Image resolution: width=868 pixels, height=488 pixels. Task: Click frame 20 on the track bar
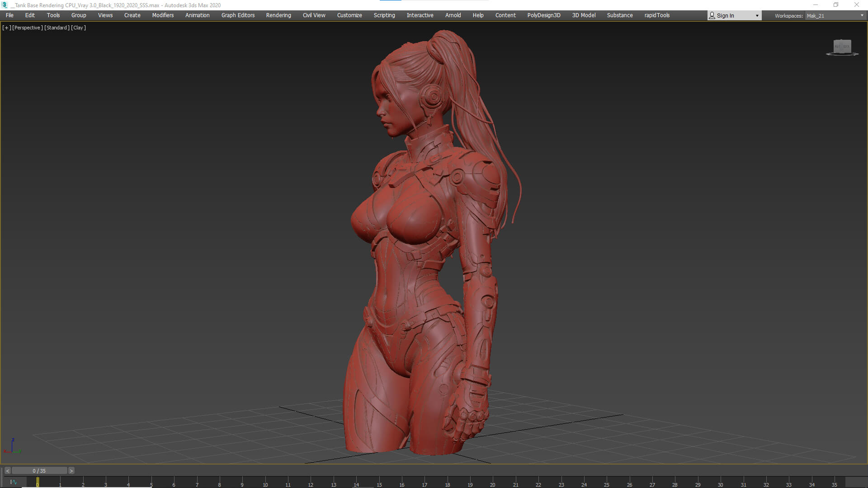pos(492,482)
